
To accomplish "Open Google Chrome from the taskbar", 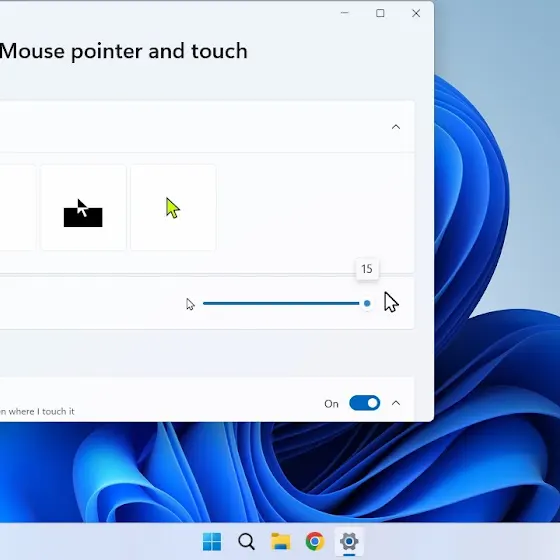I will coord(315,541).
